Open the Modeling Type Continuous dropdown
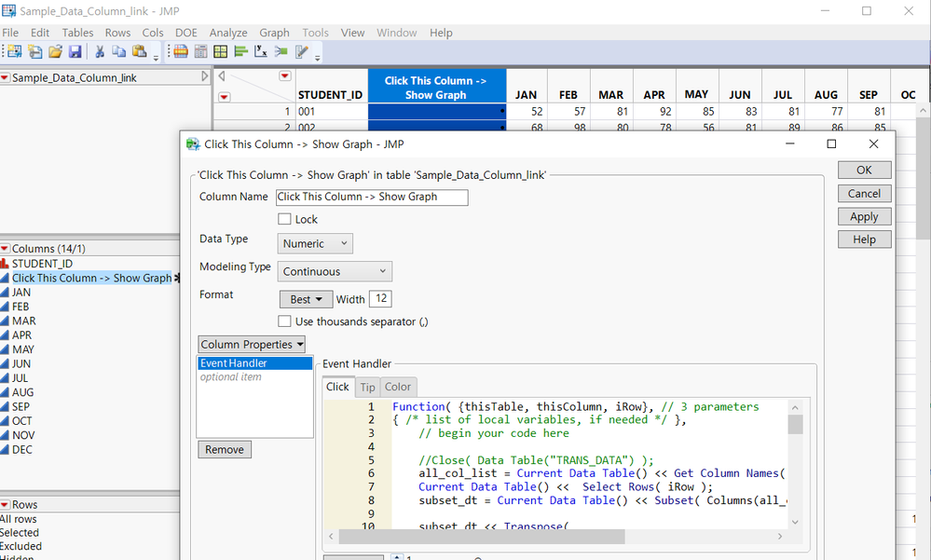The width and height of the screenshot is (931, 560). (335, 272)
